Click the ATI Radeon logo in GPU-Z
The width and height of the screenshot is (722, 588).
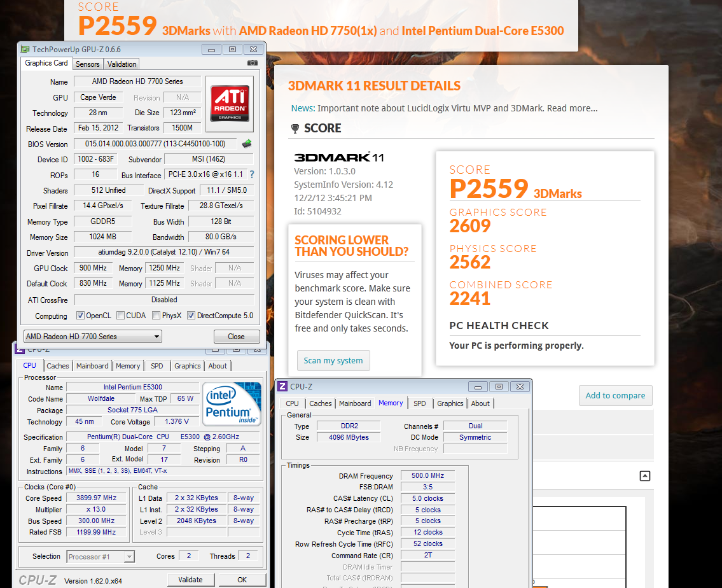coord(230,103)
